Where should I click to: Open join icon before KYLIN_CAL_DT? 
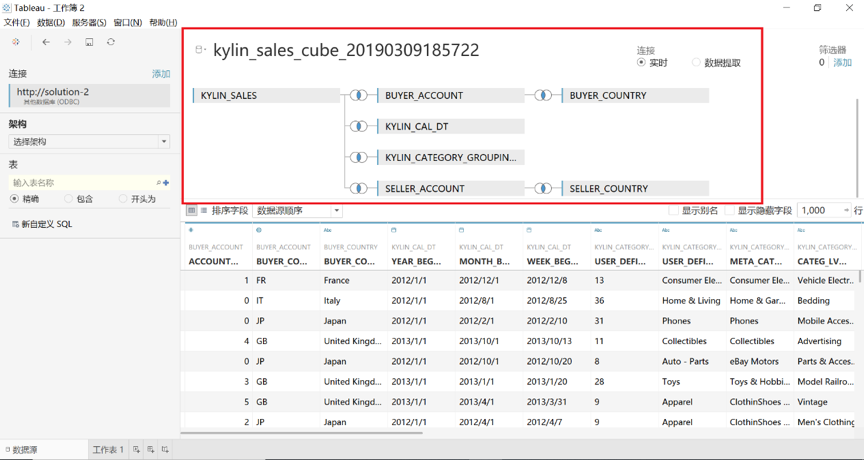coord(359,126)
